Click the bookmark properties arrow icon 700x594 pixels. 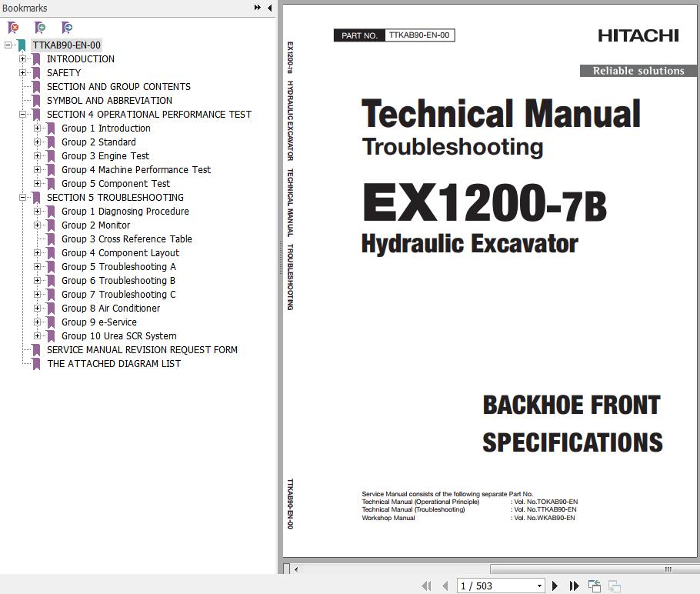point(67,28)
